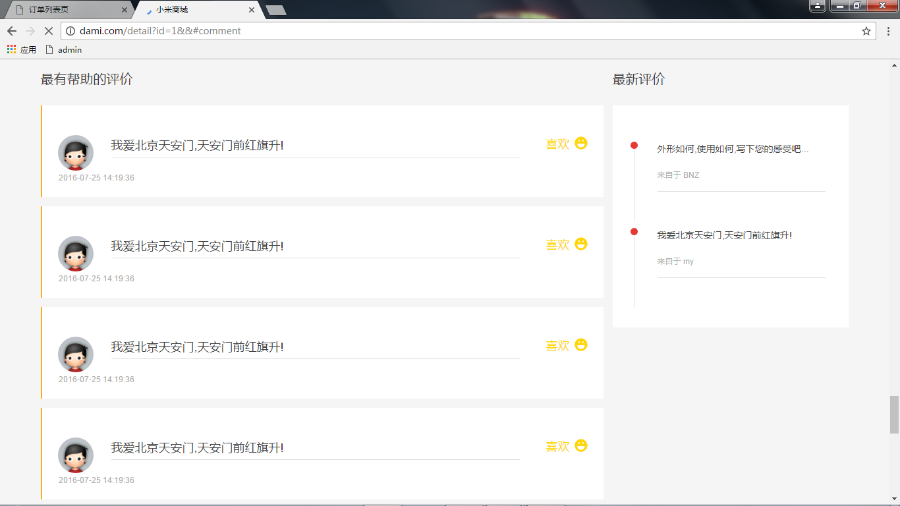Click the red timeline dot beside the my review

[x=634, y=232]
